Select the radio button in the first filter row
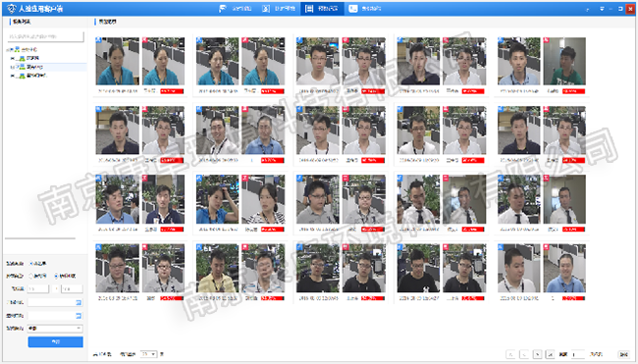Image resolution: width=638 pixels, height=364 pixels. [x=31, y=264]
